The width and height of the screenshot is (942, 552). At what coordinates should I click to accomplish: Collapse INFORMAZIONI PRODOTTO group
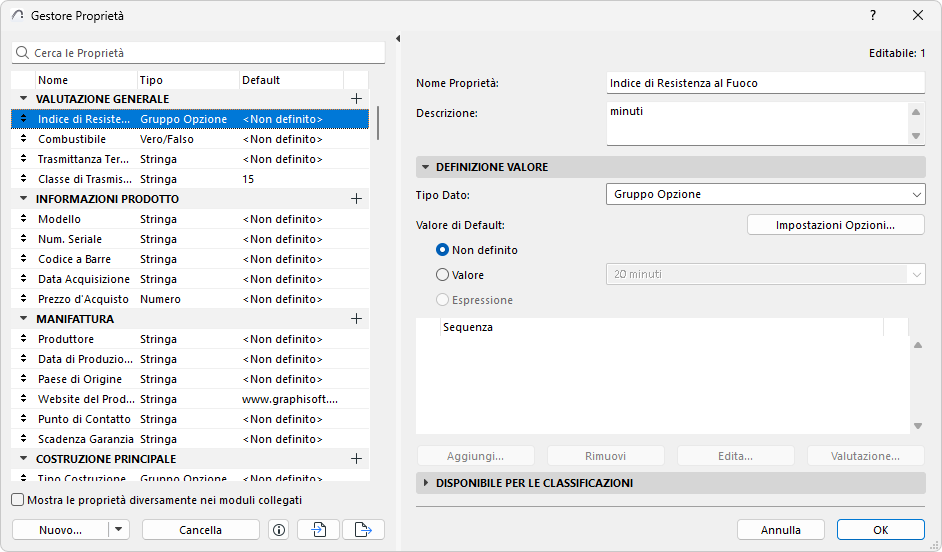pyautogui.click(x=23, y=199)
